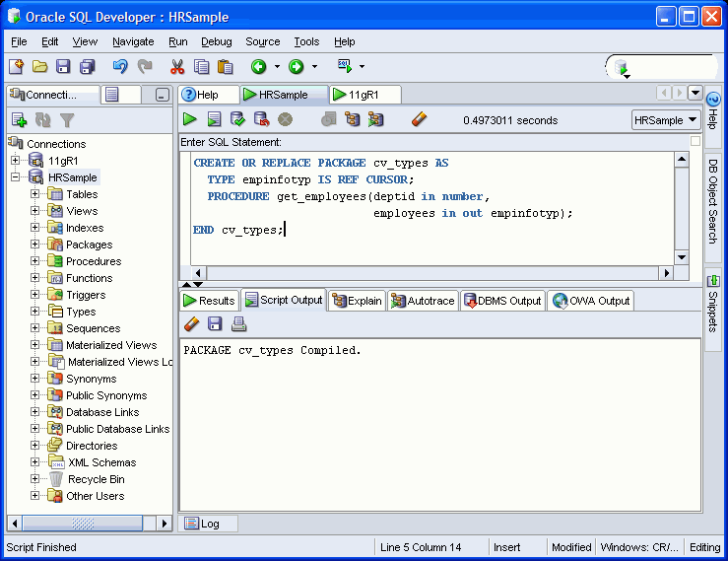
Task: Run the SQL statement with green arrow
Action: pos(190,119)
